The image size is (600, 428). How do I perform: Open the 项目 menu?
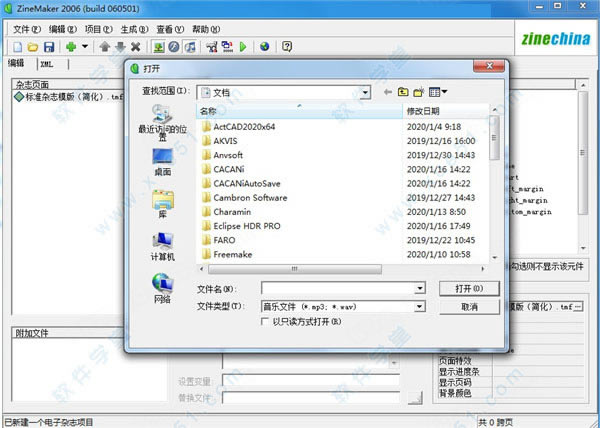click(x=99, y=29)
